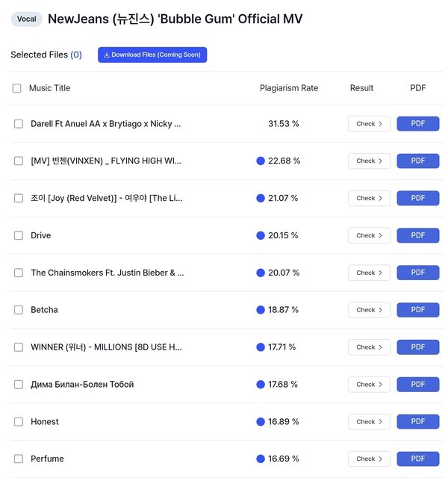Open Check result for Дима Билан-Болен Тобой
Image resolution: width=448 pixels, height=478 pixels.
pyautogui.click(x=369, y=385)
